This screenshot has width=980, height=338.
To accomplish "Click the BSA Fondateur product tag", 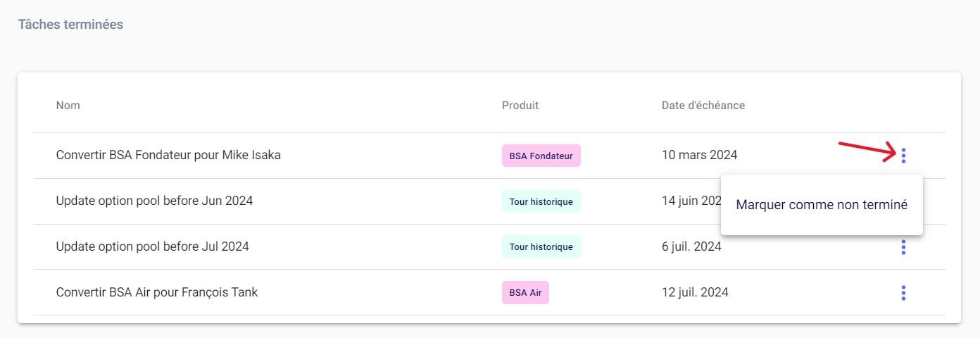I will pos(541,156).
